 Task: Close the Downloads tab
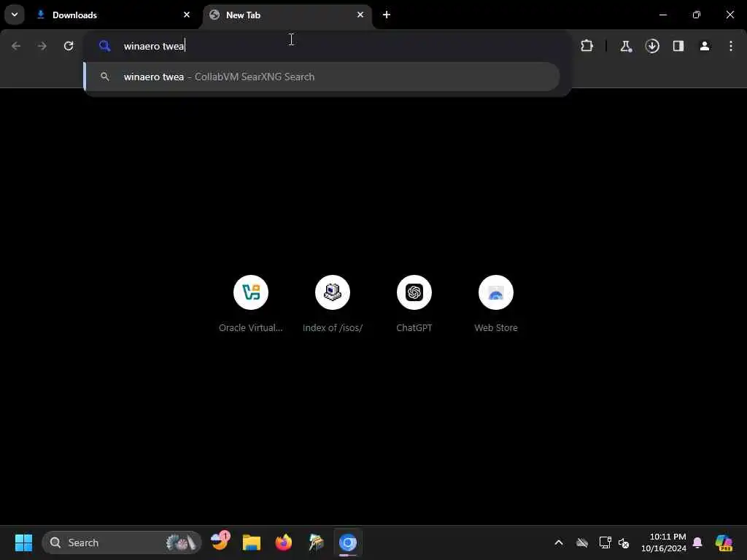tap(186, 15)
